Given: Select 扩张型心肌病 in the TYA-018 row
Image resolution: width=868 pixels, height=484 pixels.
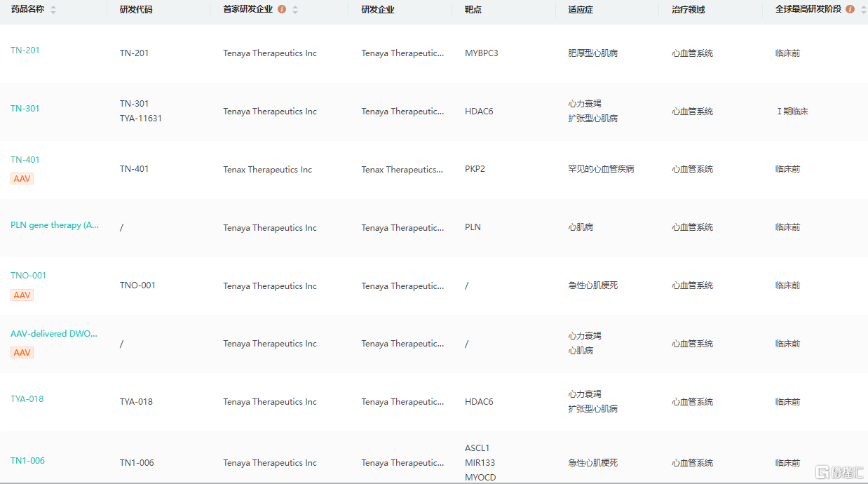Looking at the screenshot, I should [x=593, y=409].
